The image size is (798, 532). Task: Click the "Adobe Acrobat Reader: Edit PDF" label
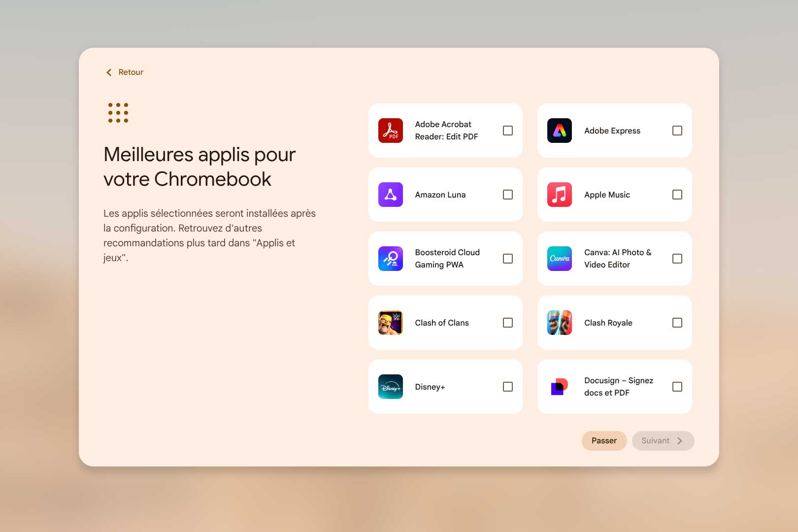click(446, 131)
